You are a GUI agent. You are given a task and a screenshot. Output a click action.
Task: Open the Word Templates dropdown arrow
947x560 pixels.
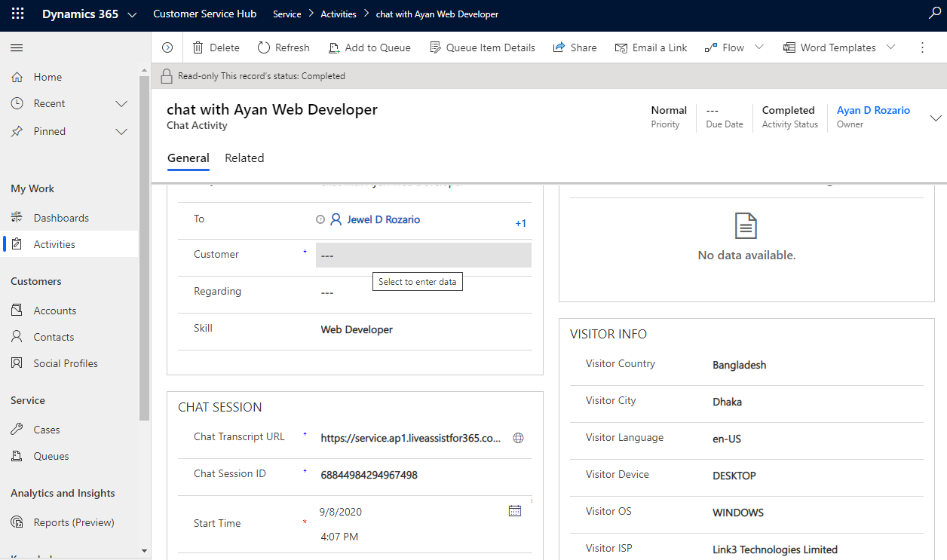[890, 47]
